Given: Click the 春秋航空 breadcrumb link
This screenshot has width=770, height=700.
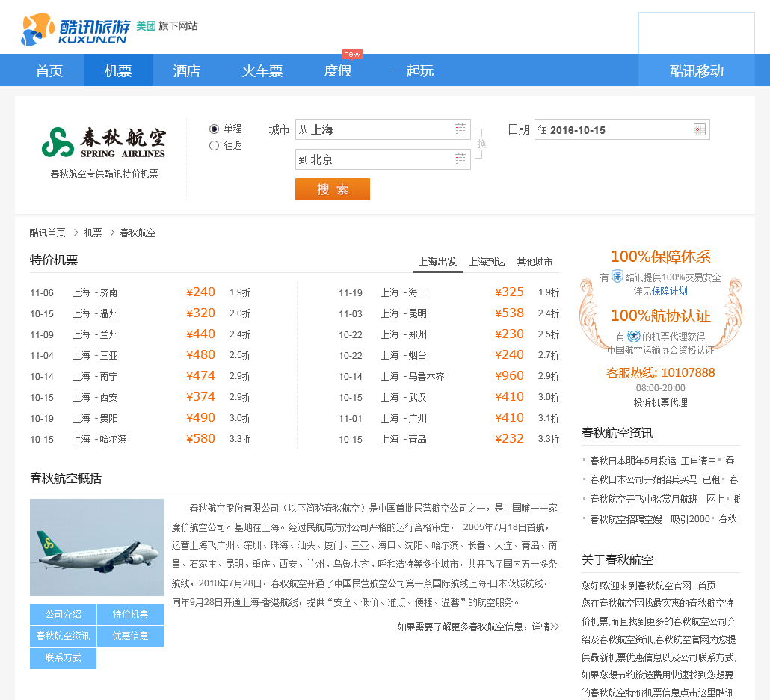Looking at the screenshot, I should pos(138,233).
